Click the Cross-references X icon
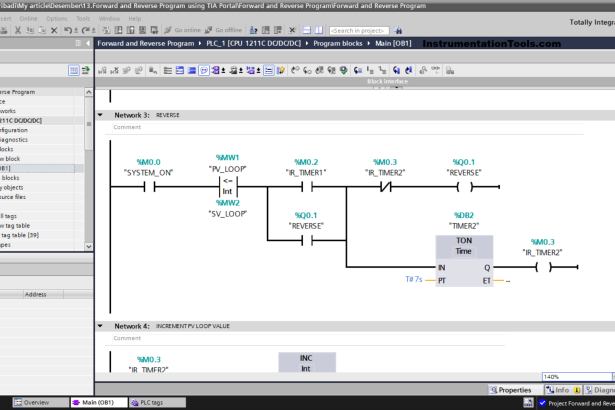This screenshot has height=410, width=615. click(292, 30)
